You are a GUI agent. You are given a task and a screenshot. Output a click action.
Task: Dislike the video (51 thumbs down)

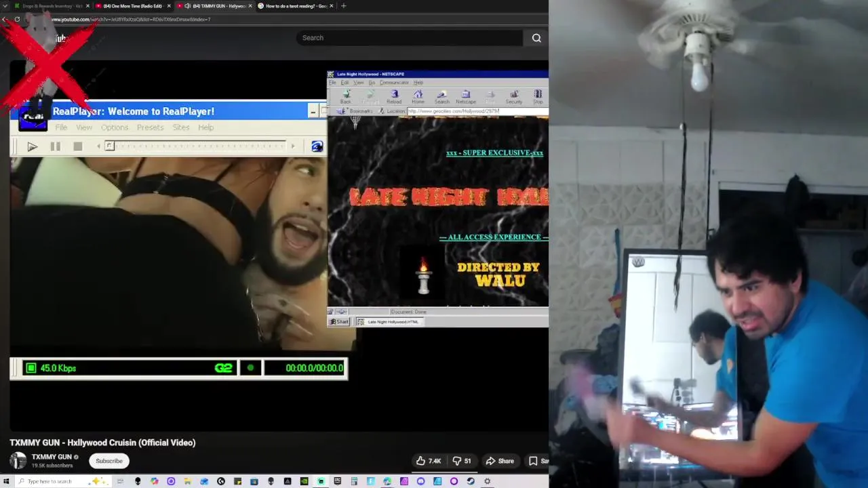point(462,461)
